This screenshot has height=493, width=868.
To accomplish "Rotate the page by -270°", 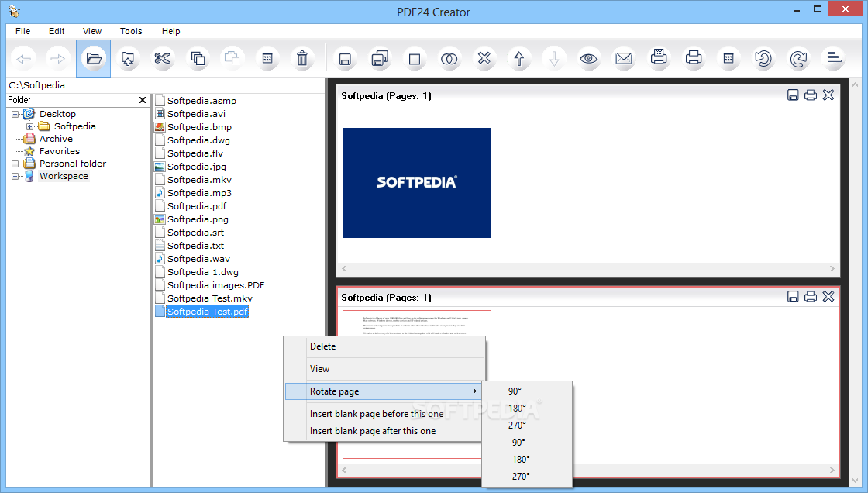I will 527,477.
